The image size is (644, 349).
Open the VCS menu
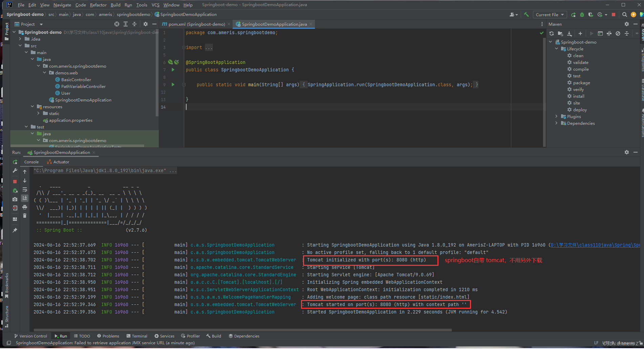[155, 5]
